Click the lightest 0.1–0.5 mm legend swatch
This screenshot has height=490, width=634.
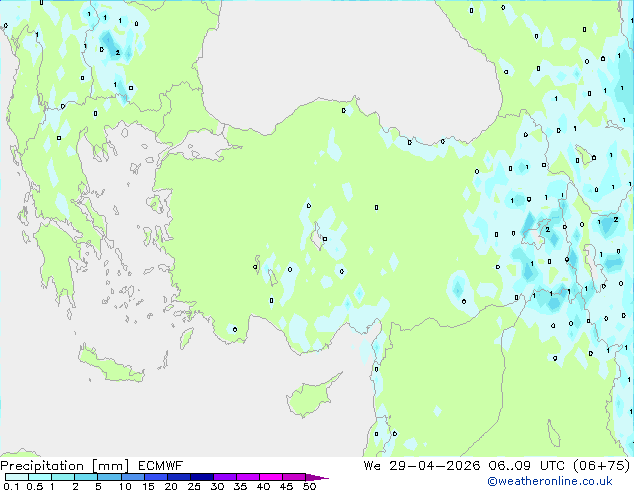pos(17,477)
